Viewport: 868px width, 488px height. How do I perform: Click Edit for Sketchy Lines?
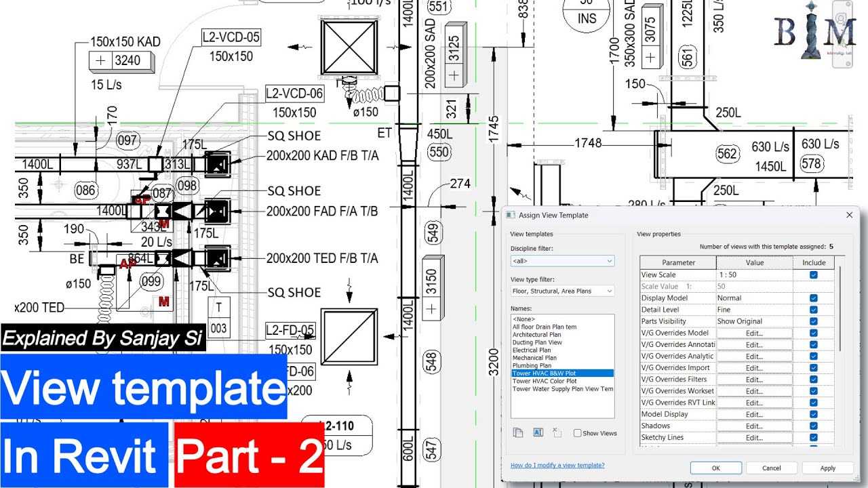click(x=755, y=438)
